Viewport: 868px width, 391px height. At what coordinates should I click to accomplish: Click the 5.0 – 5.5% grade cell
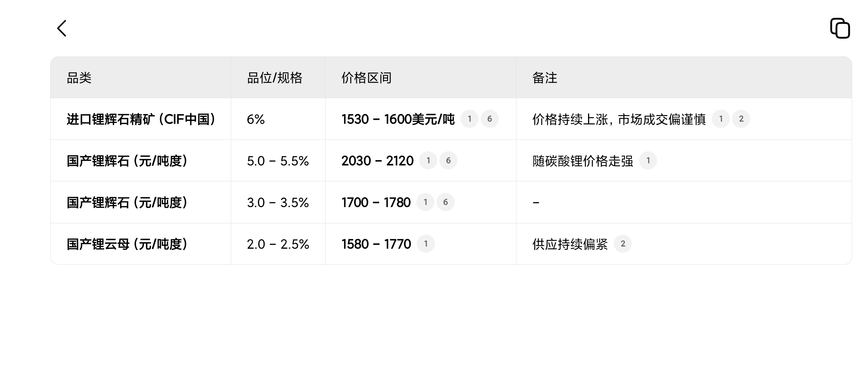278,161
